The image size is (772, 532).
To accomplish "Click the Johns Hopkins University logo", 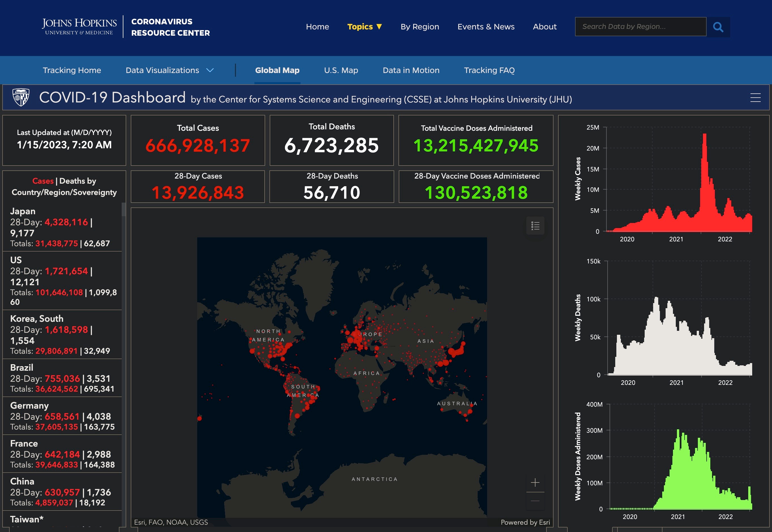I will point(79,26).
